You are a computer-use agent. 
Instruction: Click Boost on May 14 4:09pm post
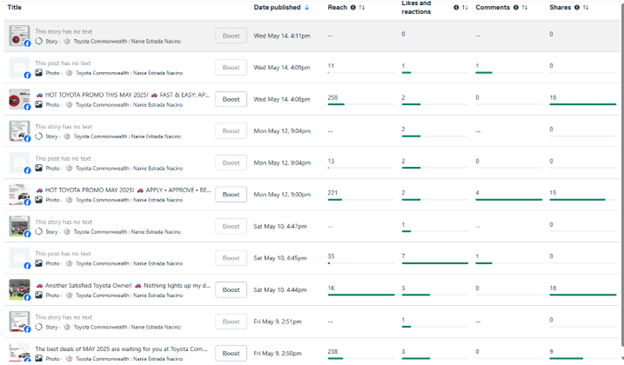[x=231, y=67]
